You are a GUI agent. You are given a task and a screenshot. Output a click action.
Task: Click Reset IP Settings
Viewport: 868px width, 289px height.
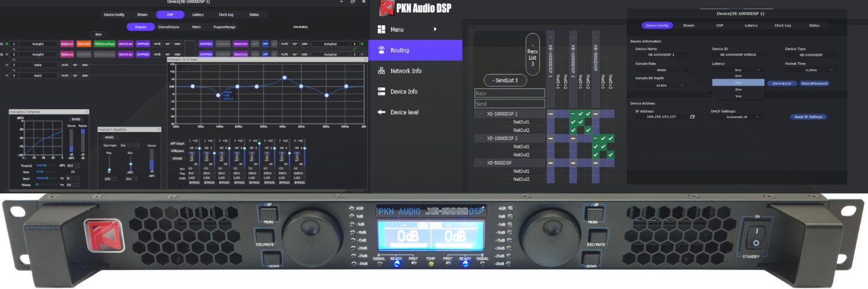click(x=808, y=117)
